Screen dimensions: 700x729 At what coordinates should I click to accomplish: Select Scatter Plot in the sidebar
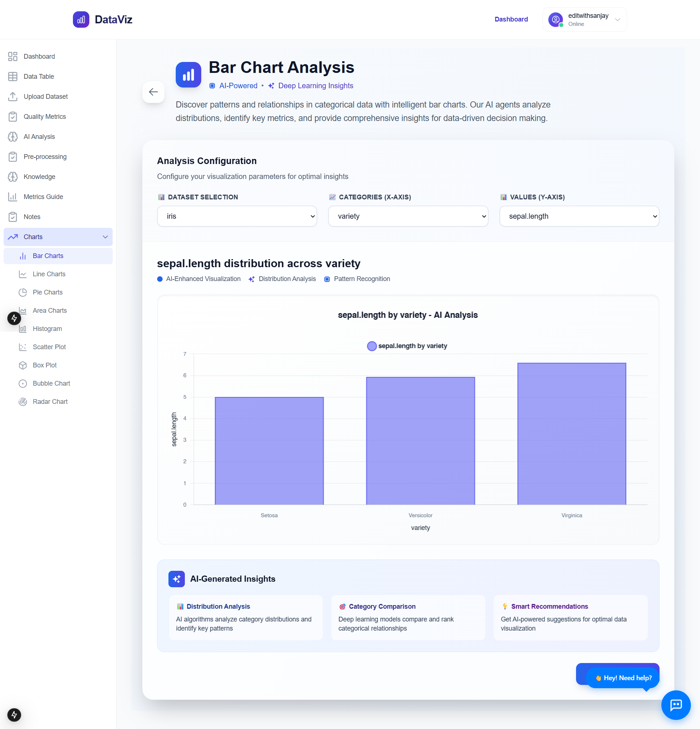[x=49, y=347]
